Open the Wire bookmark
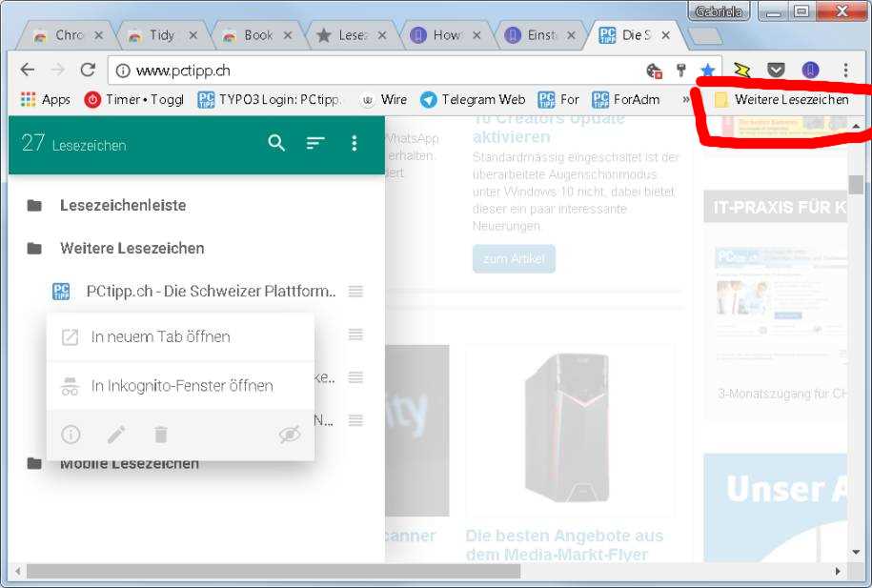This screenshot has height=588, width=872. 384,99
